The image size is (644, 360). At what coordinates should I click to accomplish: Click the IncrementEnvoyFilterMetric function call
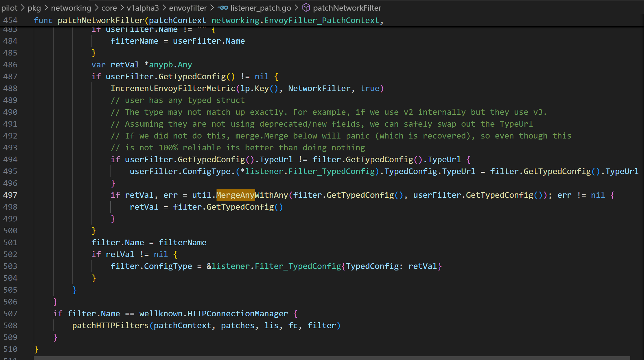[x=173, y=88]
